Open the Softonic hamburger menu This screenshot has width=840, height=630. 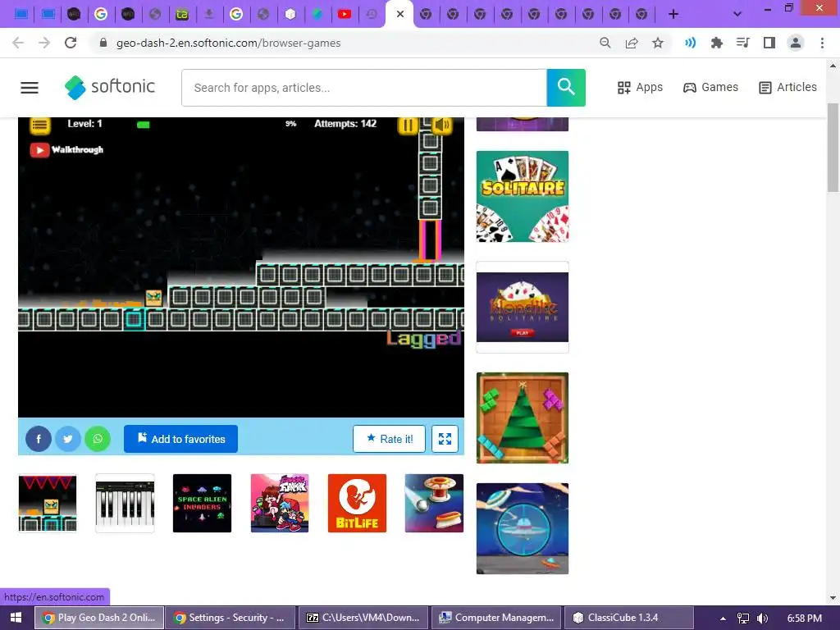30,87
